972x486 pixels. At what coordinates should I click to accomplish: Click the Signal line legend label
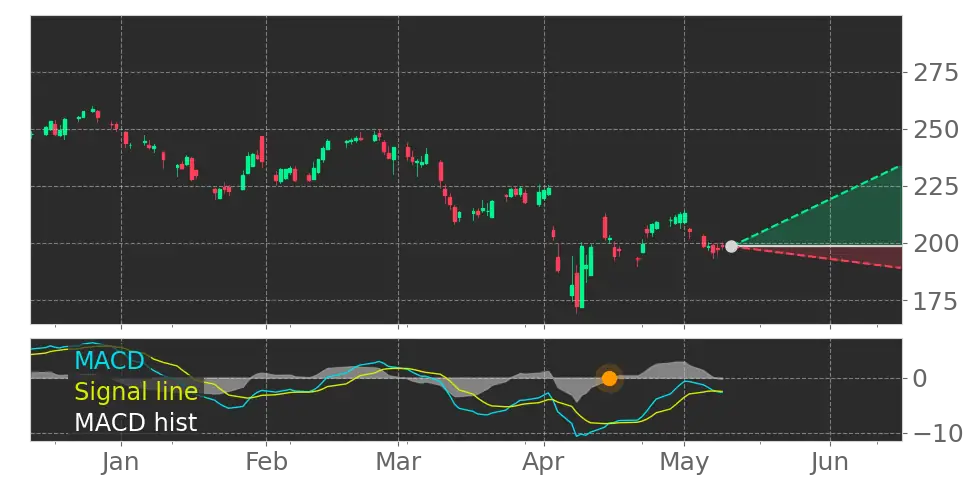tap(136, 391)
